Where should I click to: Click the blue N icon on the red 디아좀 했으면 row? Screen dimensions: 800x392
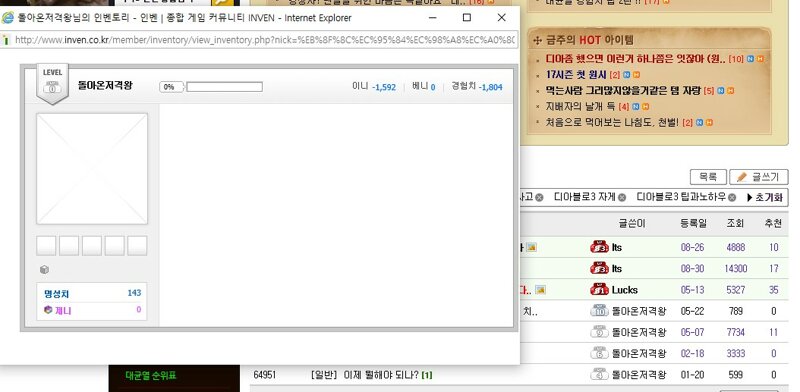point(750,59)
